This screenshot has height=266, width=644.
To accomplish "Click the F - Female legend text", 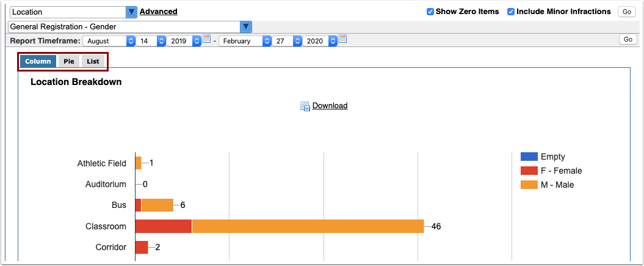I will coord(562,171).
